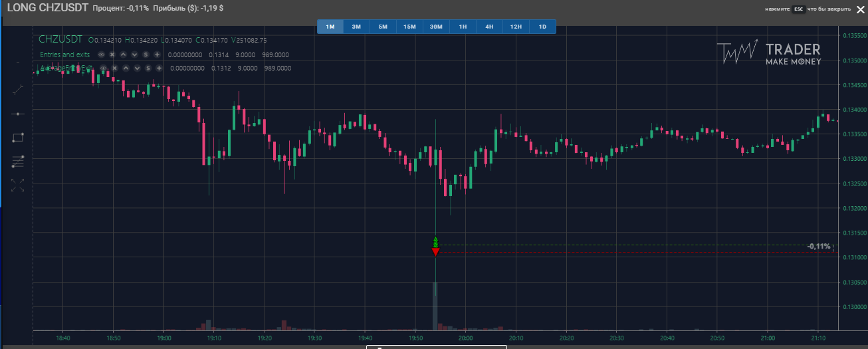868x349 pixels.
Task: Switch to the 30M timeframe
Action: (436, 27)
